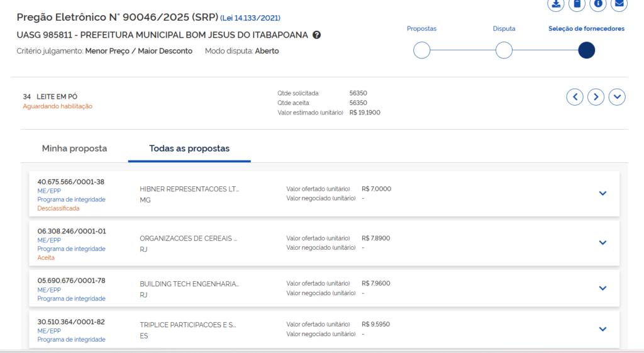
Task: Click the UASG 985811 Prefeitura heading
Action: pos(162,35)
